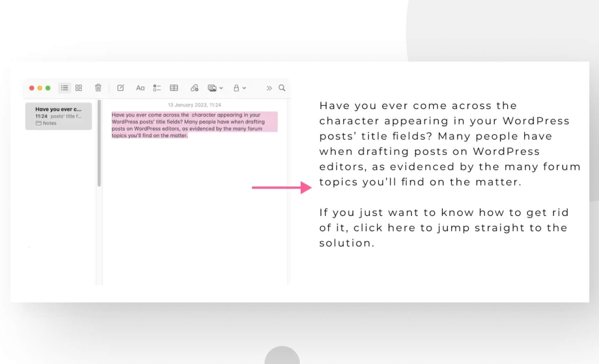The width and height of the screenshot is (599, 364).
Task: Switch to gallery view
Action: point(78,88)
